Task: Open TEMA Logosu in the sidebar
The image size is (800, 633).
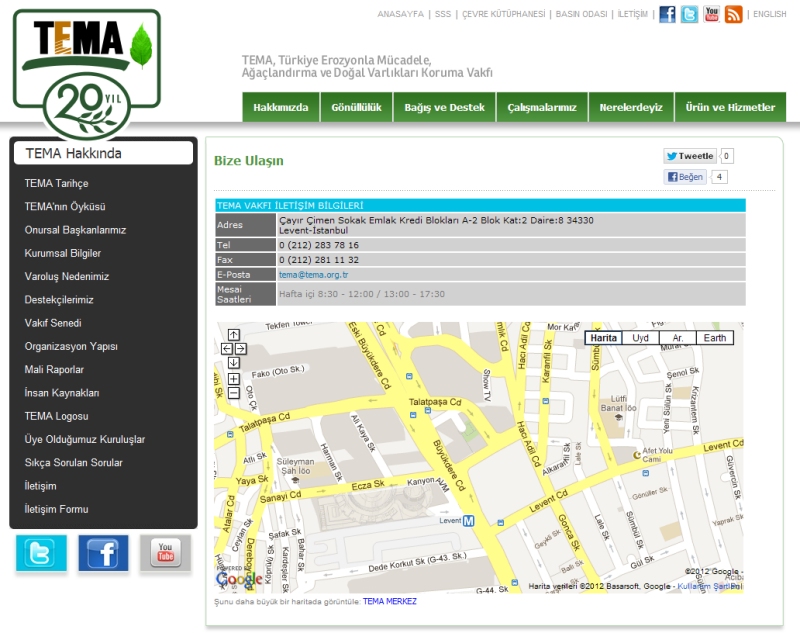Action: coord(56,416)
